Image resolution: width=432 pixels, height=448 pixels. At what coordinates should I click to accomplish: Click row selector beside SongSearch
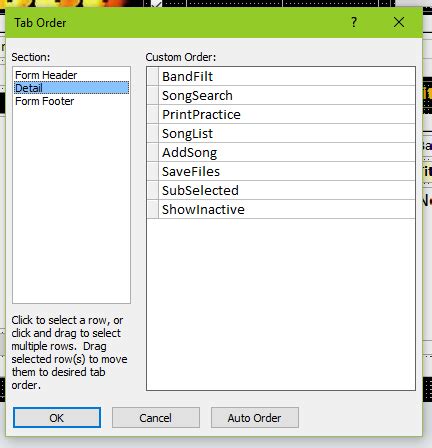[153, 95]
